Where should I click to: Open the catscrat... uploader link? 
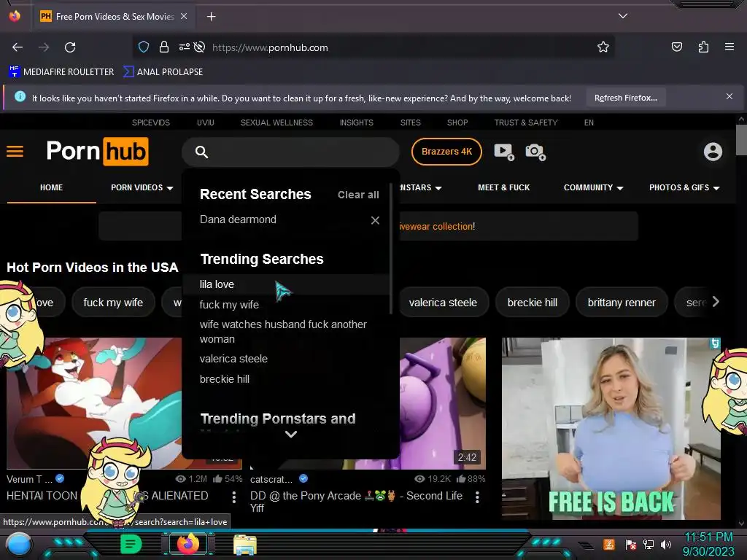[x=271, y=479]
